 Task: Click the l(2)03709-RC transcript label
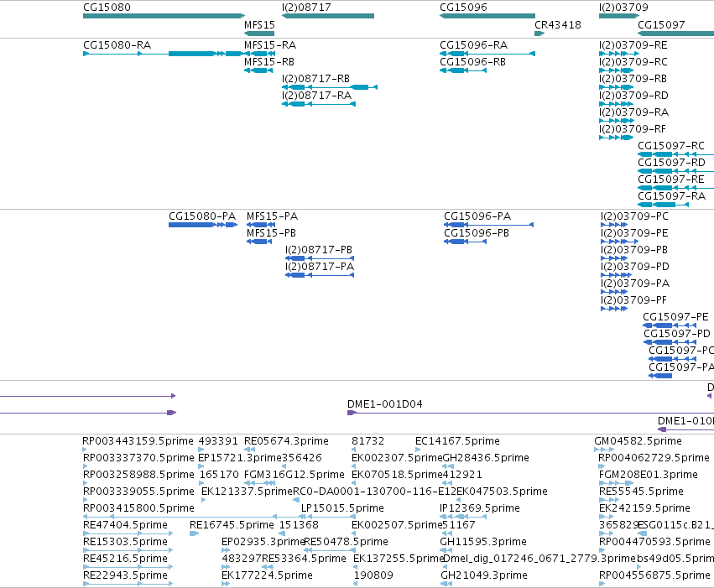click(633, 62)
